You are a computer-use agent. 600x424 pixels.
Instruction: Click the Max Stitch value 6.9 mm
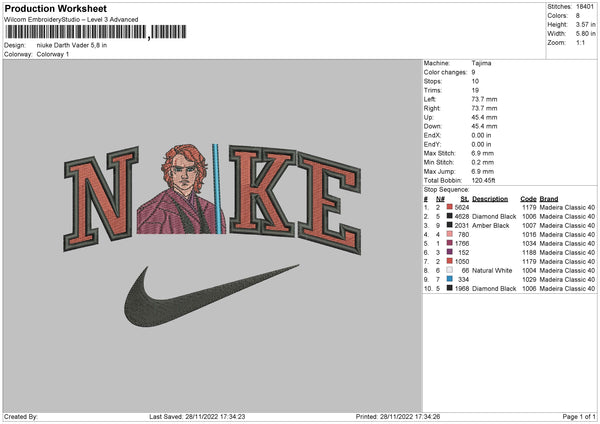pos(483,153)
